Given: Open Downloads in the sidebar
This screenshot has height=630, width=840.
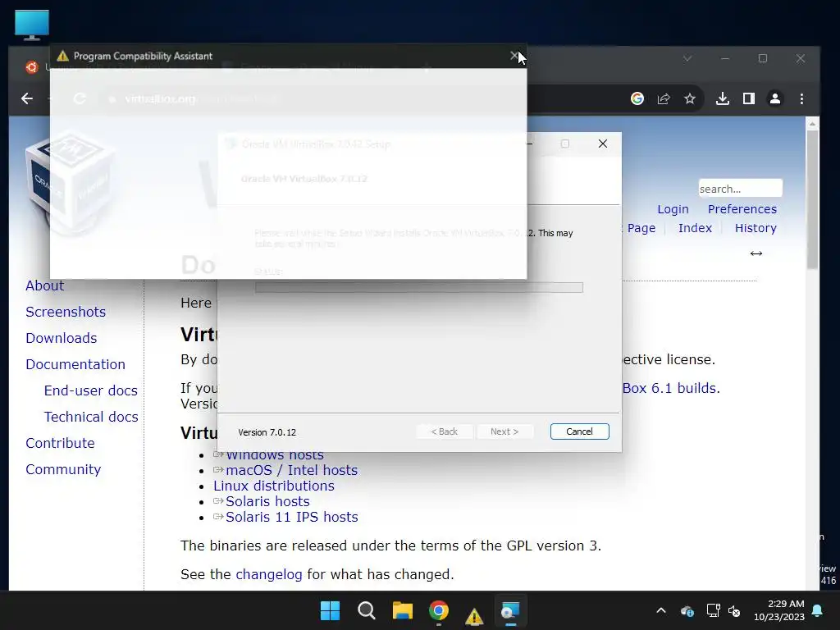Looking at the screenshot, I should (x=61, y=338).
